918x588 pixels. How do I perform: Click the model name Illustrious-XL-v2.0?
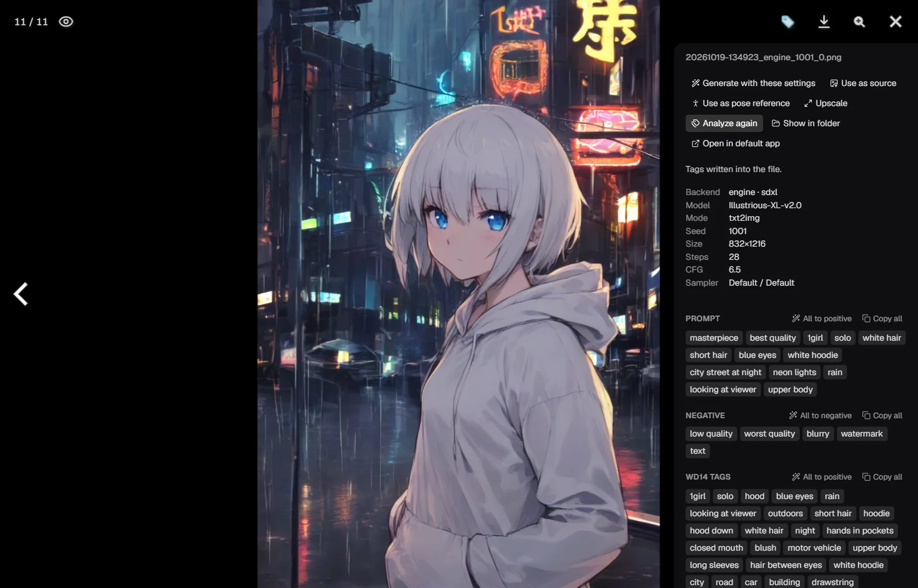point(765,205)
